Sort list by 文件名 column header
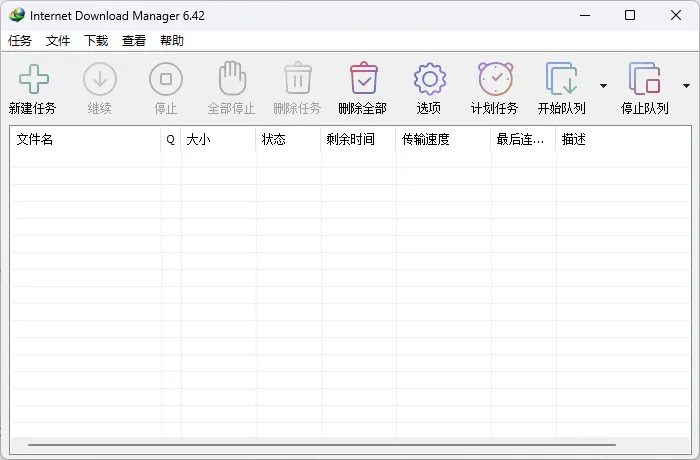 (x=85, y=139)
